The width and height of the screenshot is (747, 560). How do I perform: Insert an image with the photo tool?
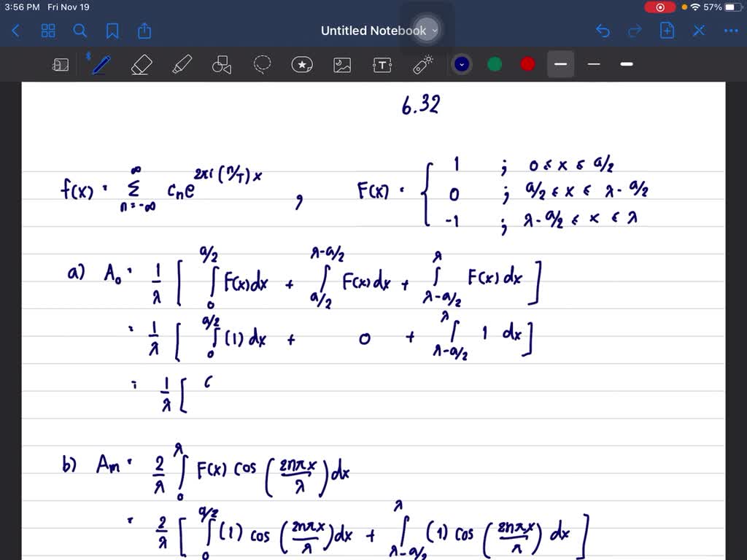point(342,64)
